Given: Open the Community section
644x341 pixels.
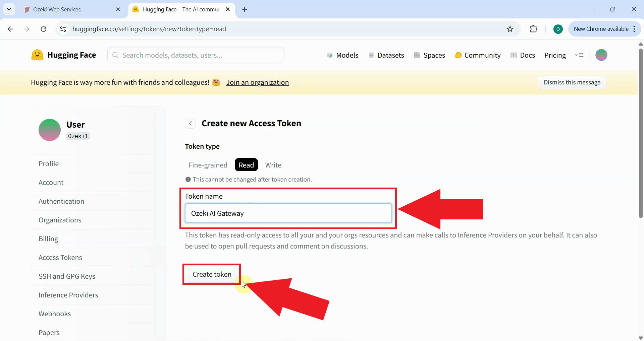Looking at the screenshot, I should click(x=482, y=55).
